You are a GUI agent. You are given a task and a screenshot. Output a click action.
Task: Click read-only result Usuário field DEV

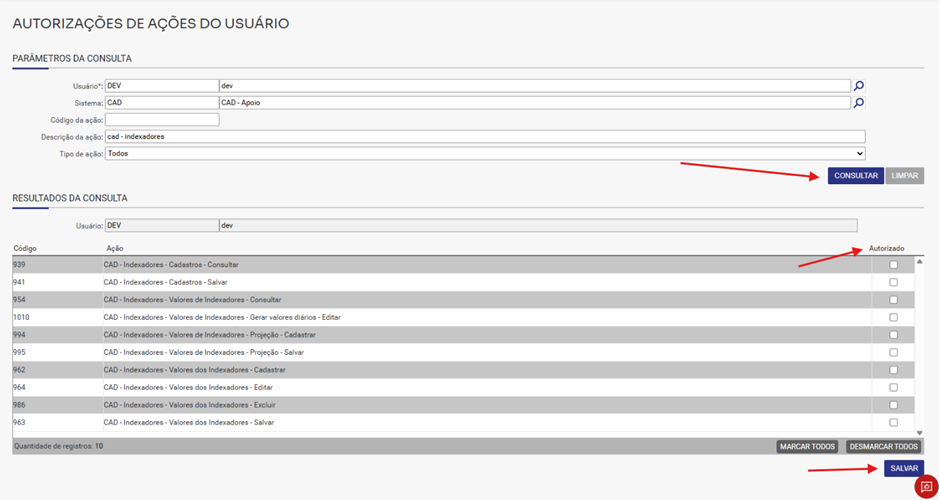pos(162,225)
